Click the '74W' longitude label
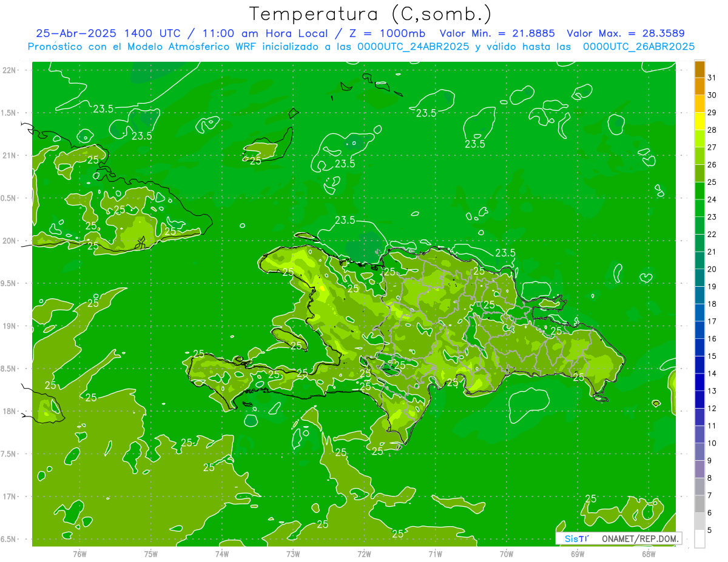The image size is (728, 562). pyautogui.click(x=222, y=554)
